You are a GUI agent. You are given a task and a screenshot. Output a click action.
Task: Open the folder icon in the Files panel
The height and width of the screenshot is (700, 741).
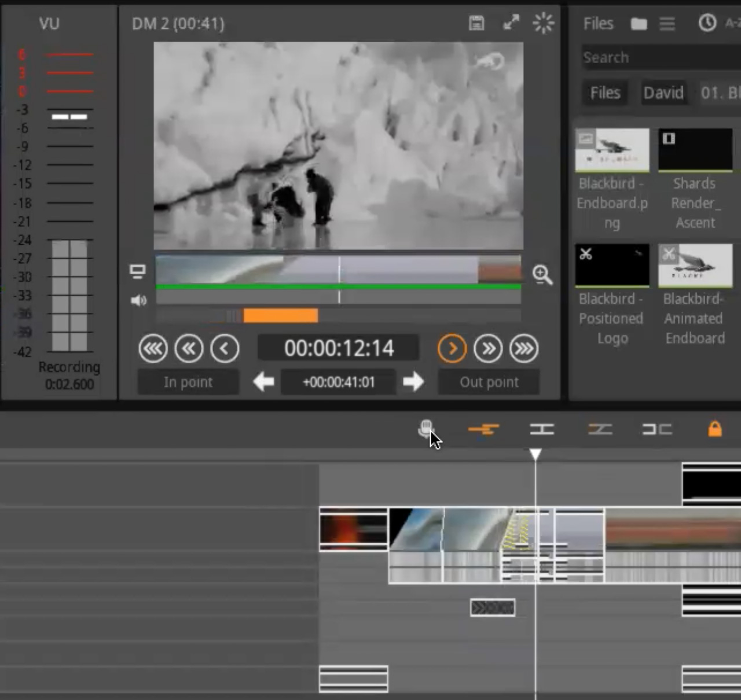(x=639, y=24)
